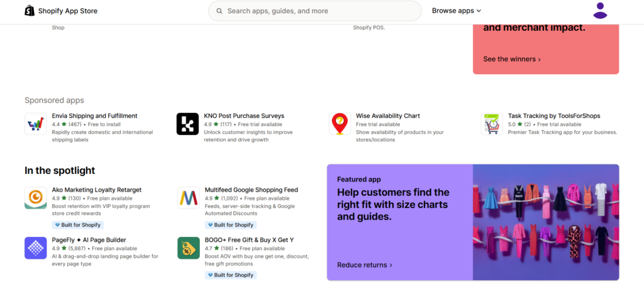Focus the Search apps, guides field
644x299 pixels.
click(314, 11)
